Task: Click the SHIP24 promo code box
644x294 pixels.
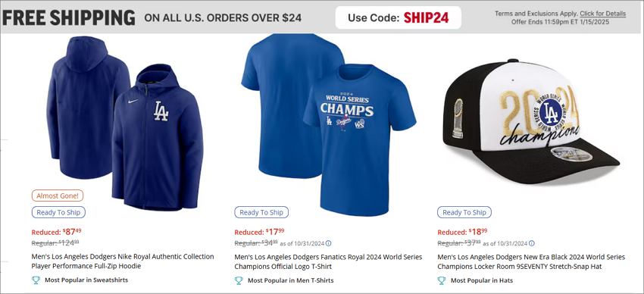Action: [x=398, y=17]
